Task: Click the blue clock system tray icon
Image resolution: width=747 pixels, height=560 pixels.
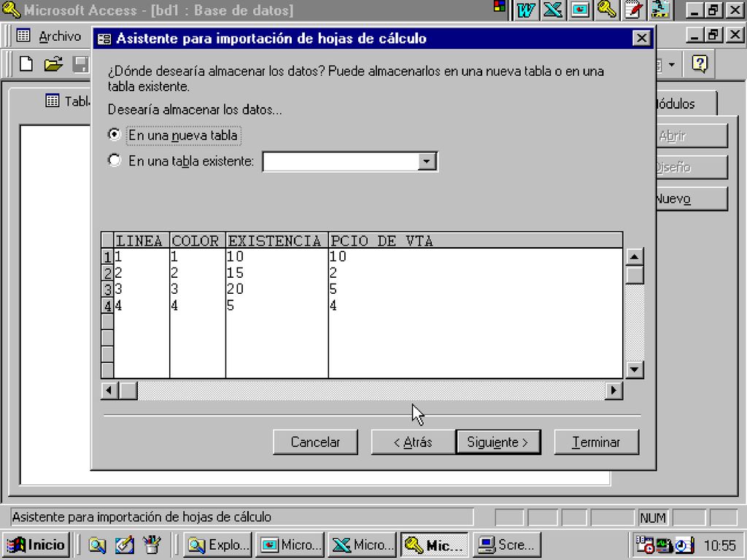Action: [684, 545]
